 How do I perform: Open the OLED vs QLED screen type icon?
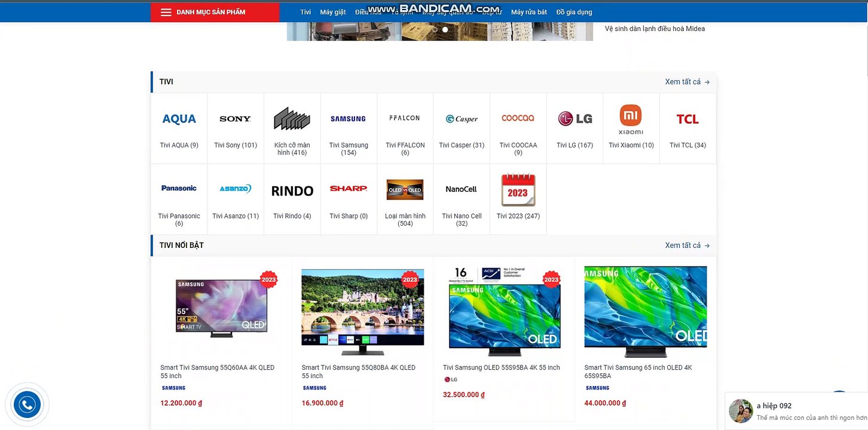click(x=405, y=190)
